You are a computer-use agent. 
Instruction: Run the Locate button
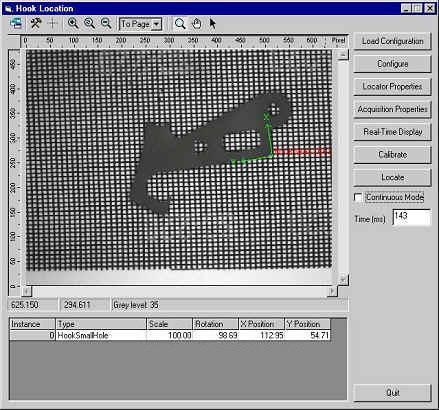click(x=392, y=177)
